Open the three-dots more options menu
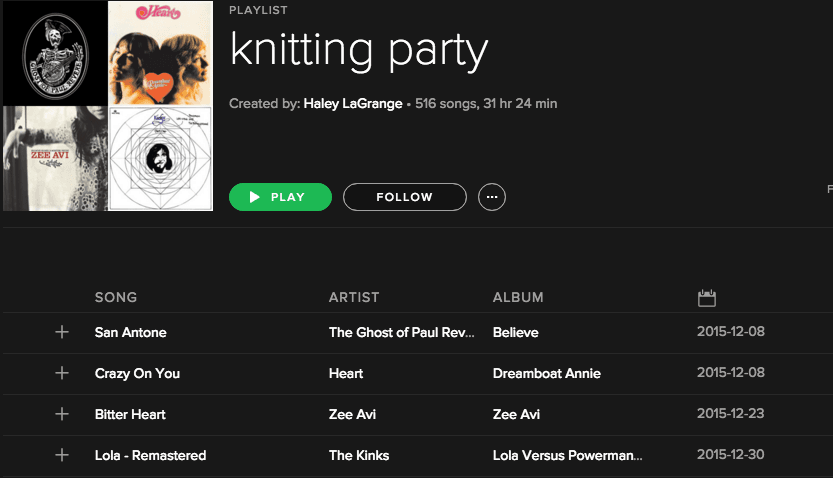The image size is (833, 478). point(491,197)
